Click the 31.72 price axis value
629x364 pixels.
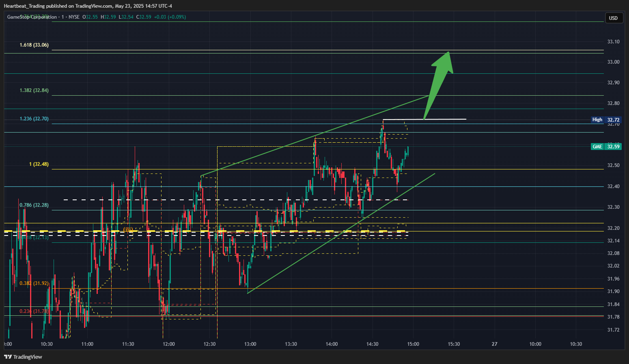point(613,330)
